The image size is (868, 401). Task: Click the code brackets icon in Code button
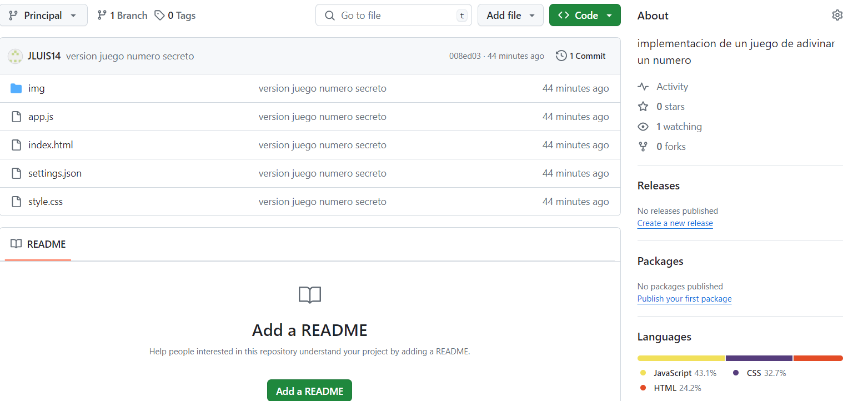click(564, 15)
